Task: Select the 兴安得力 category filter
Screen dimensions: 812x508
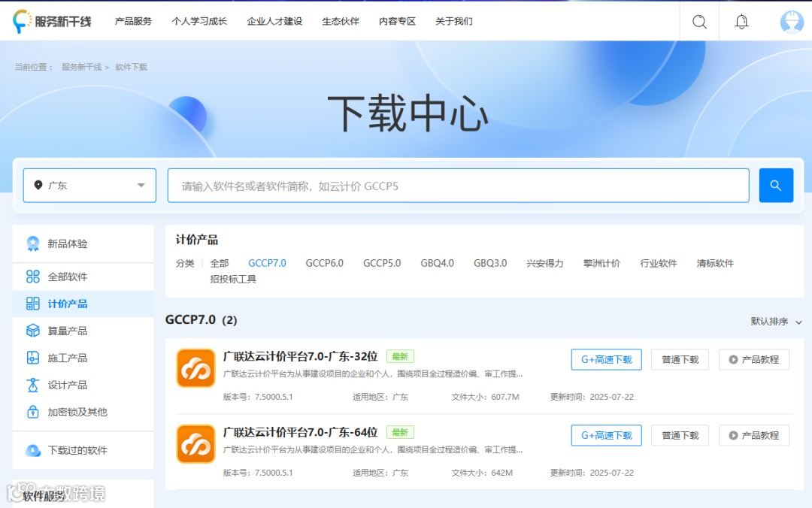Action: point(545,263)
